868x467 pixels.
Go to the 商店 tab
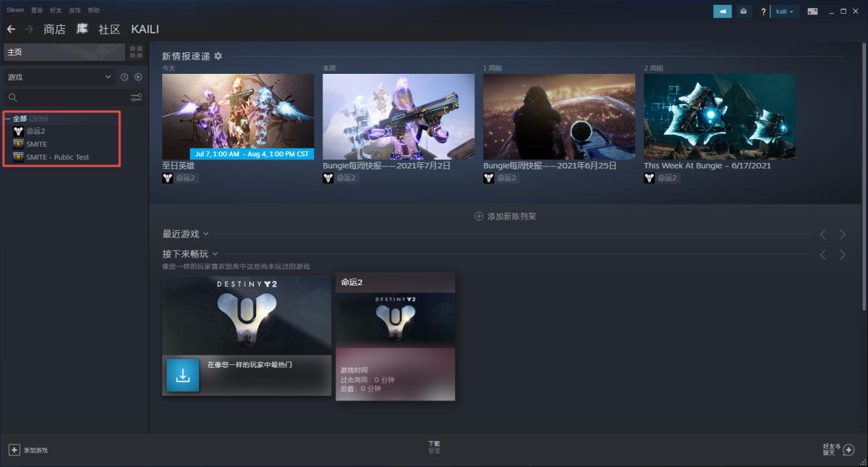coord(54,29)
